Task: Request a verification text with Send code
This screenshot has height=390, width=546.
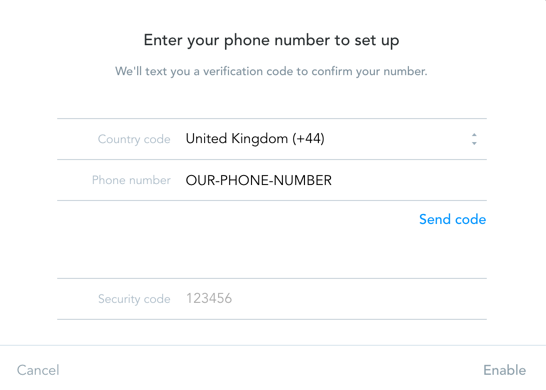Action: (452, 219)
